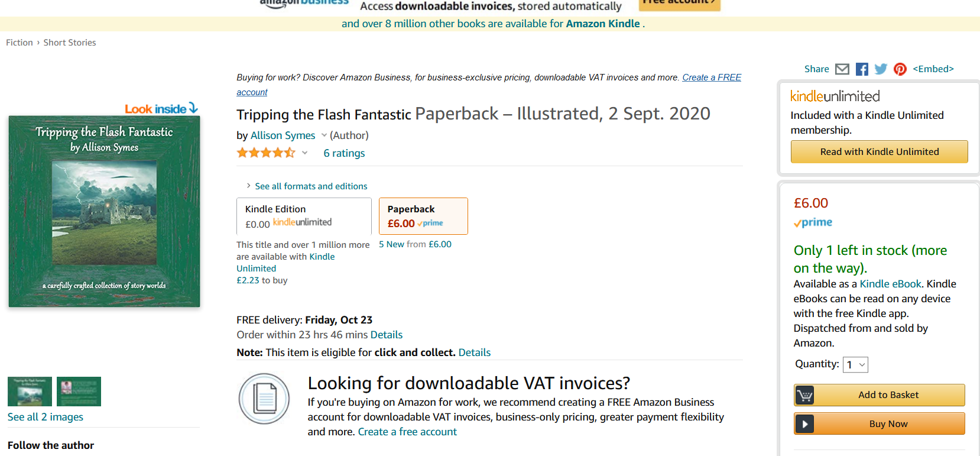Select the Paperback format box
Viewport: 980px width, 456px height.
pos(423,216)
